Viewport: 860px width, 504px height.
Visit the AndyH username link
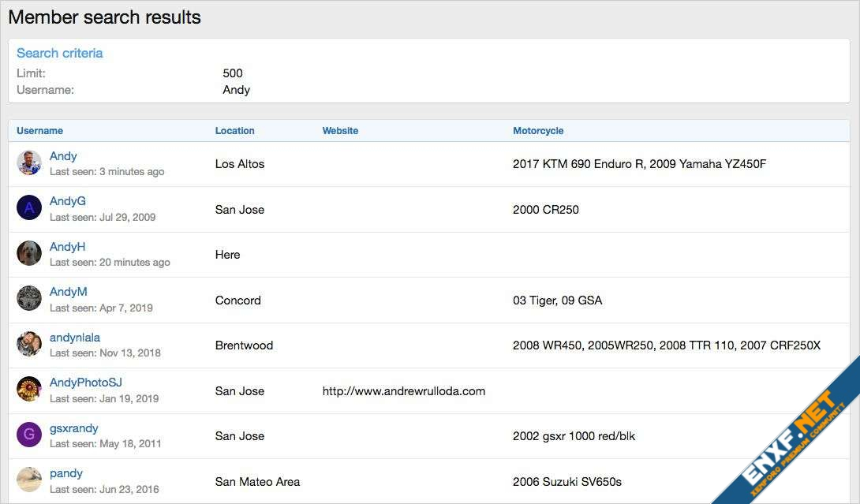(x=67, y=247)
